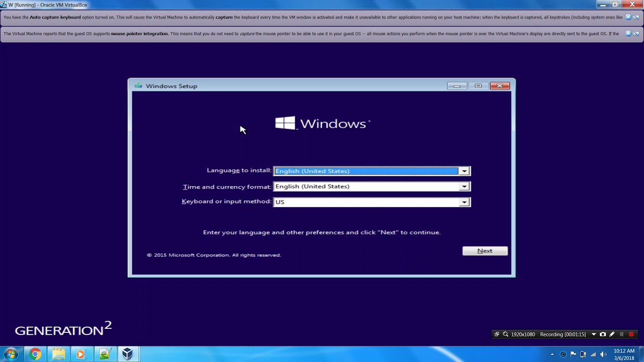Click the blue C tray icon
Image resolution: width=644 pixels, height=362 pixels.
click(563, 354)
